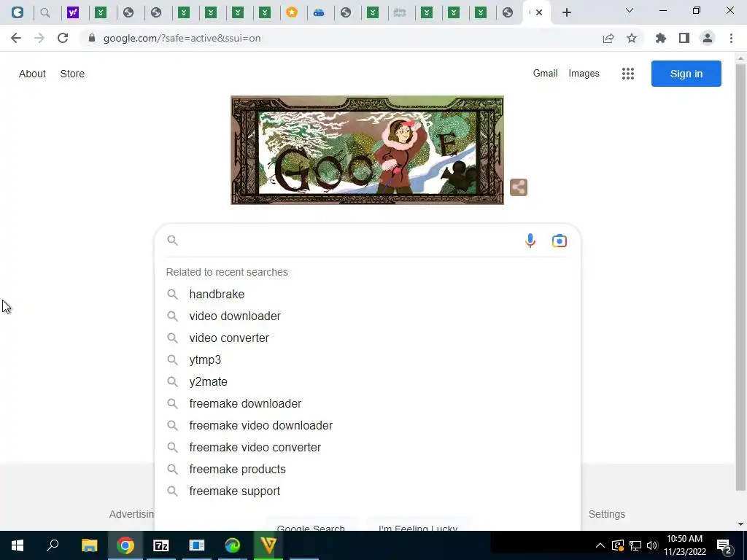Click the forward navigation arrow
The width and height of the screenshot is (747, 560).
[x=39, y=38]
